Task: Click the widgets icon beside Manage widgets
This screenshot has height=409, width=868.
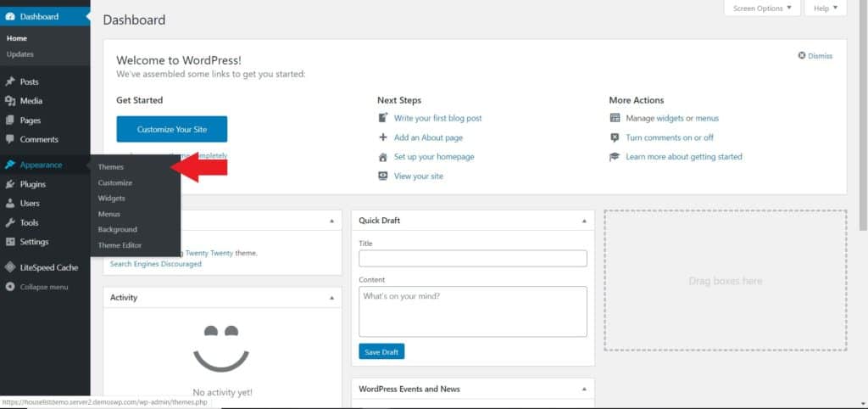Action: [615, 118]
